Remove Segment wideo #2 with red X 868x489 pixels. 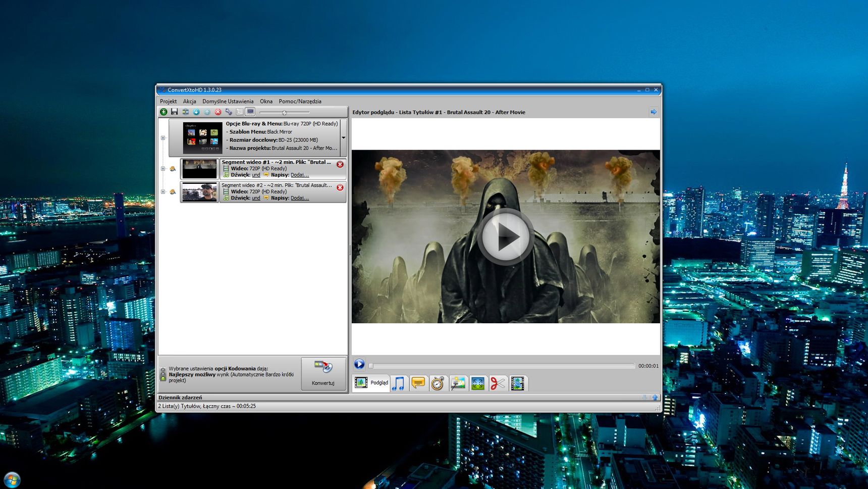pyautogui.click(x=340, y=187)
